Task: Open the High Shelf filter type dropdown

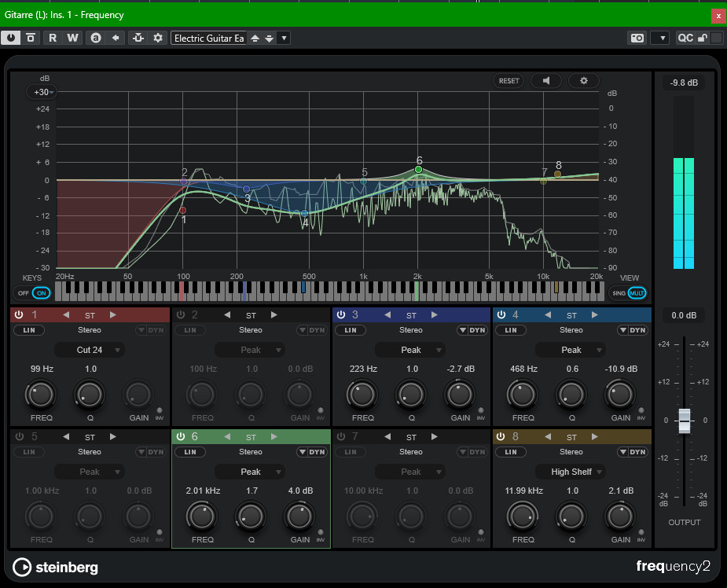Action: click(x=571, y=472)
